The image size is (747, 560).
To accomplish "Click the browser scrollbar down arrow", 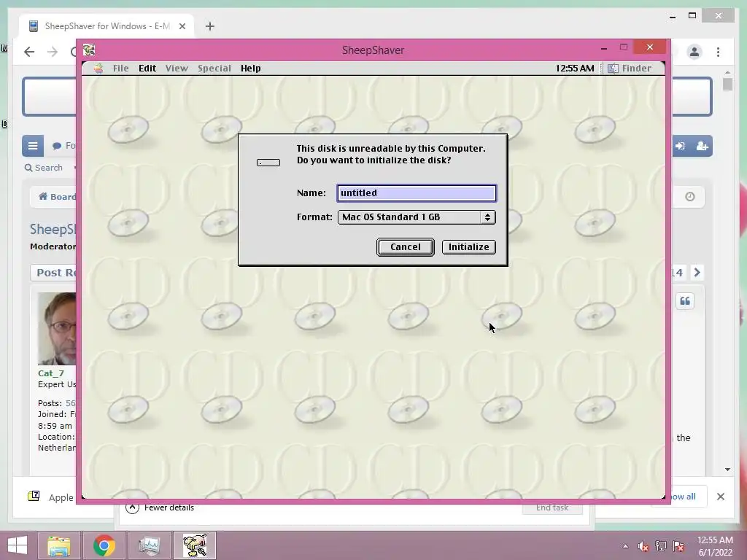I will point(727,469).
